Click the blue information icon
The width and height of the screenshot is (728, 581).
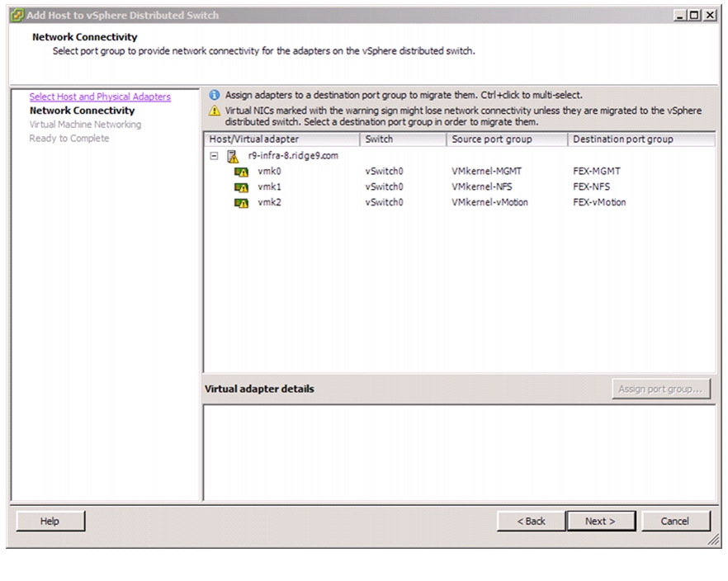point(214,95)
